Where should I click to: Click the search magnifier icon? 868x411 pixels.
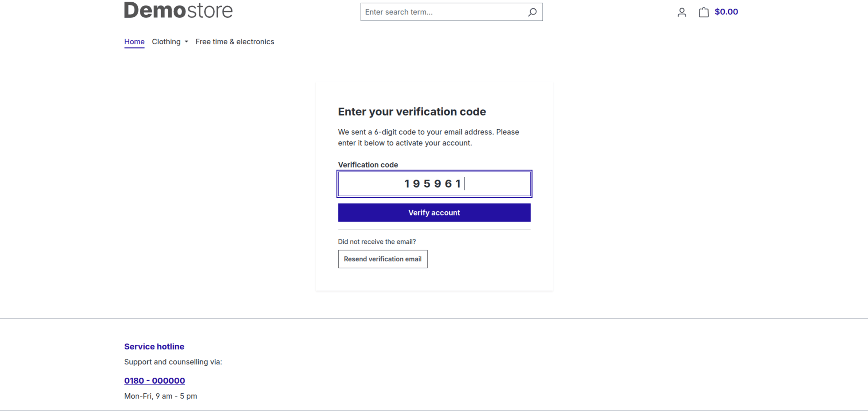(532, 12)
